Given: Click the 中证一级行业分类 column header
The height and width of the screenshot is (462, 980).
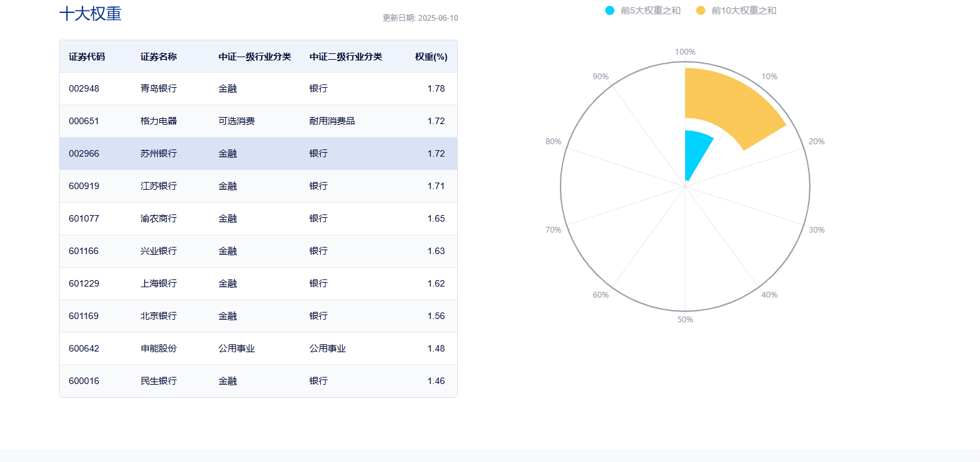Looking at the screenshot, I should (x=255, y=57).
